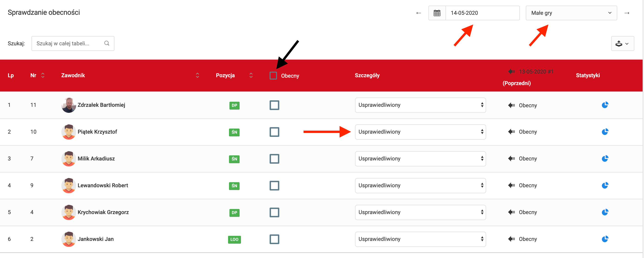
Task: Open statistics pie icon for Jankowski Jan
Action: click(x=605, y=239)
